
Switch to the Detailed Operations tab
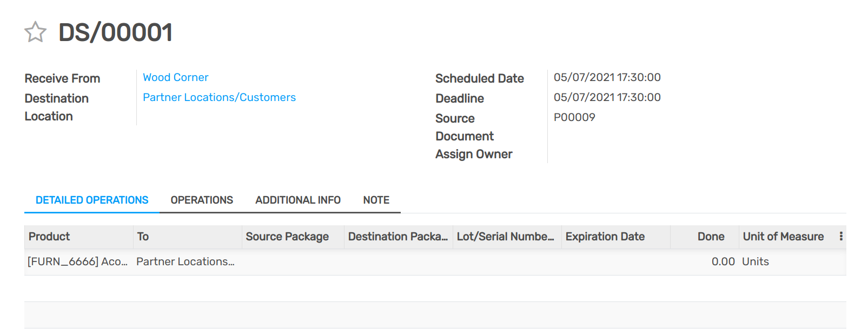click(92, 200)
